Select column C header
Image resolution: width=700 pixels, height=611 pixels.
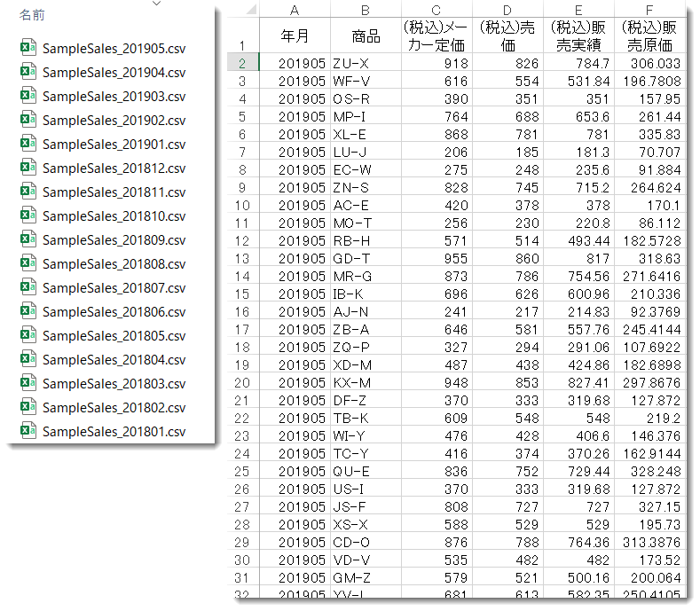[x=437, y=10]
